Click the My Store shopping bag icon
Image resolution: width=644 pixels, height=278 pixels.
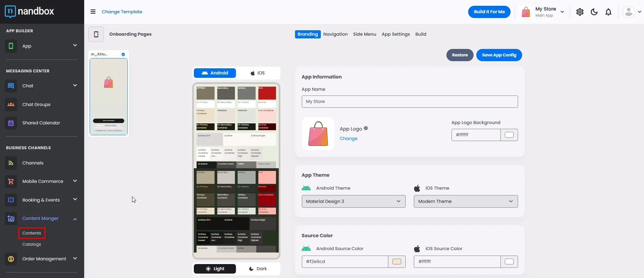(x=526, y=12)
